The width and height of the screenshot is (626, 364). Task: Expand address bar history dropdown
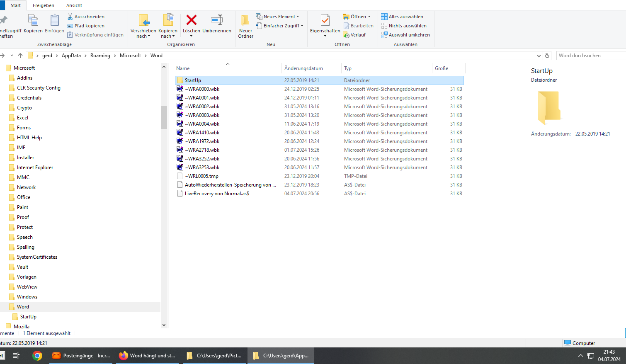[x=539, y=56]
